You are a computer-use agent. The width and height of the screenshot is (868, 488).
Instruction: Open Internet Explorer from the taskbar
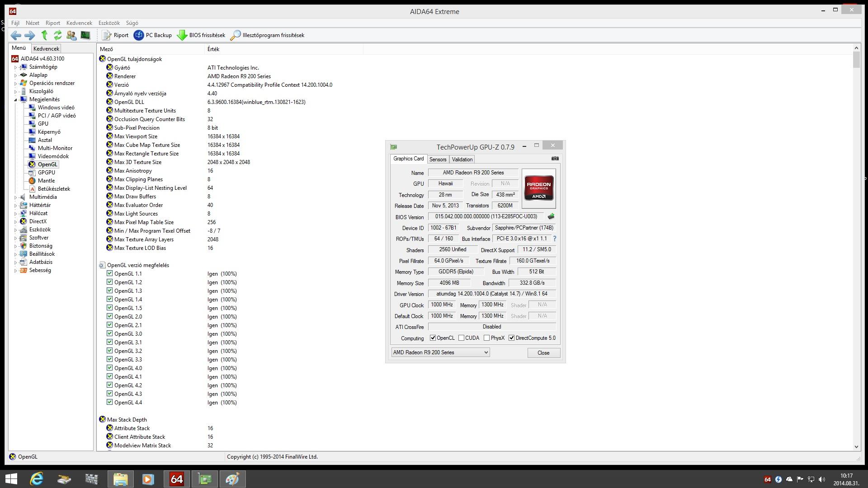click(37, 479)
